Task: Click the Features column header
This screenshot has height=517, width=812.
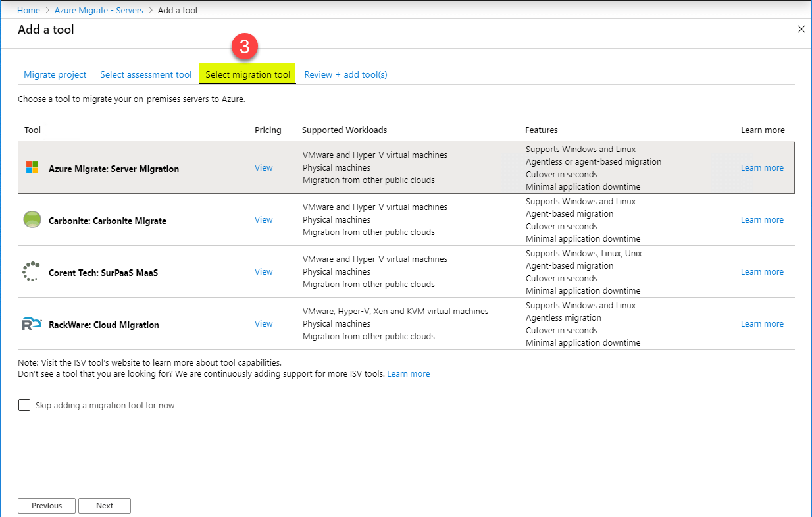Action: (542, 130)
